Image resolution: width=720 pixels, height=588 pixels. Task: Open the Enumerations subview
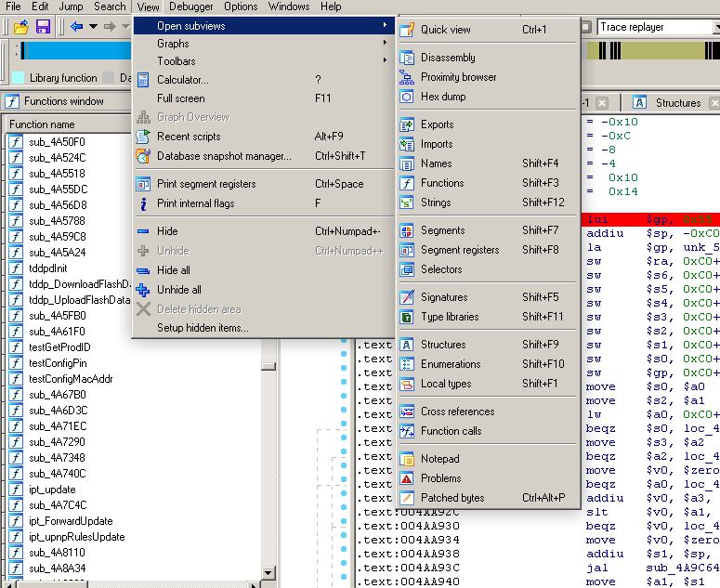tap(488, 364)
